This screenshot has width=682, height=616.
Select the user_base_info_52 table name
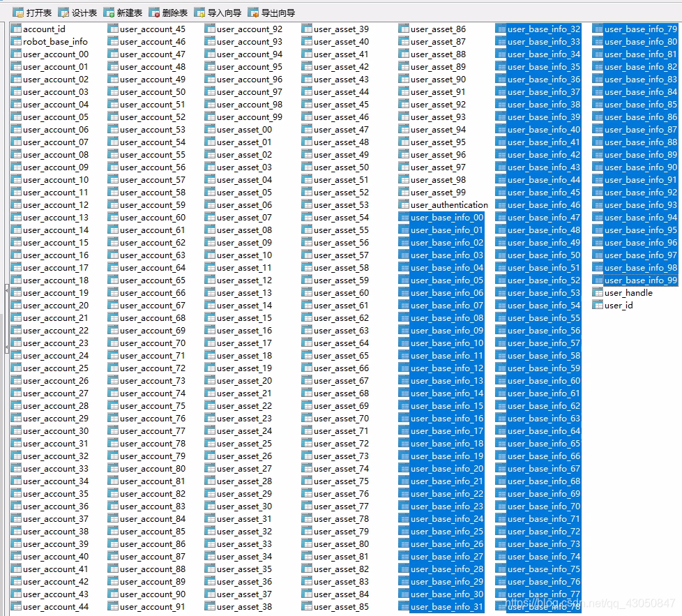pos(544,280)
